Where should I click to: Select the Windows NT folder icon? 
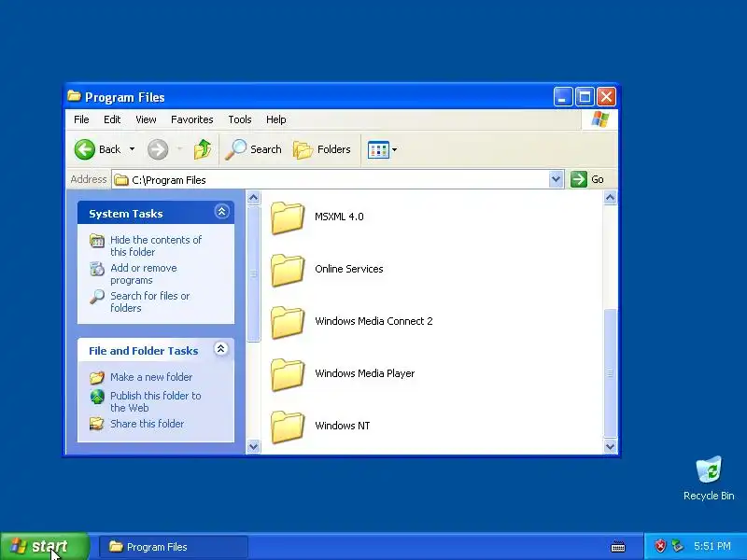[288, 427]
